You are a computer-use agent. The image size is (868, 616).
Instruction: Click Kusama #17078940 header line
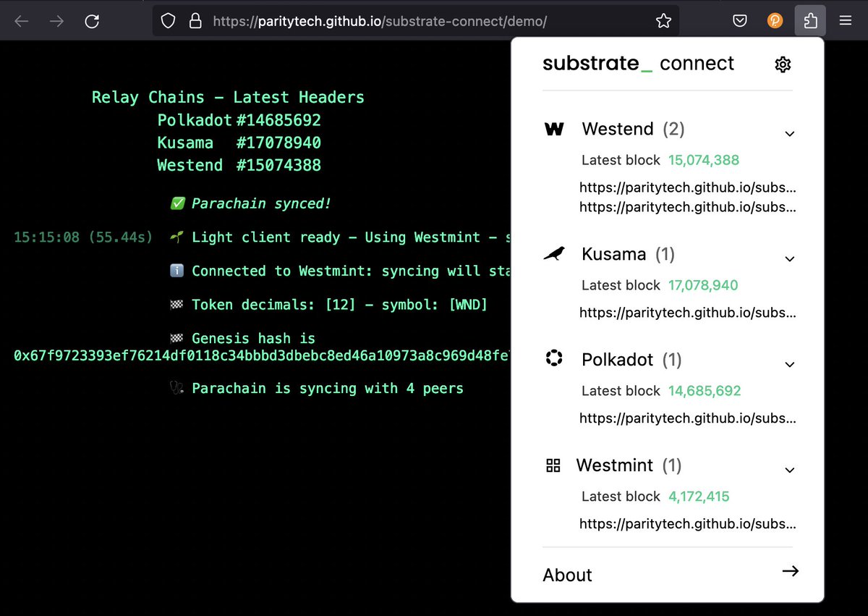tap(239, 143)
